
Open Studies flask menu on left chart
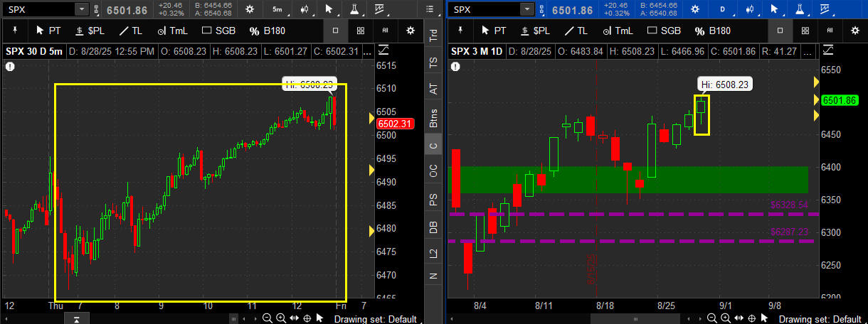coord(355,9)
